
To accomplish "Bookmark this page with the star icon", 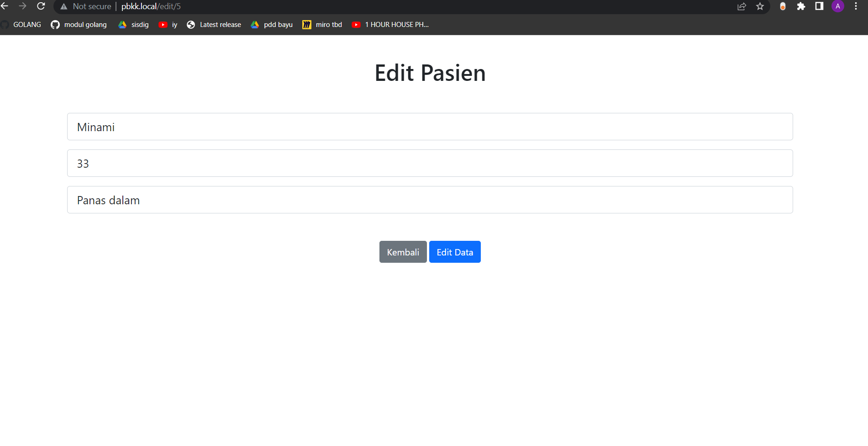I will [760, 7].
